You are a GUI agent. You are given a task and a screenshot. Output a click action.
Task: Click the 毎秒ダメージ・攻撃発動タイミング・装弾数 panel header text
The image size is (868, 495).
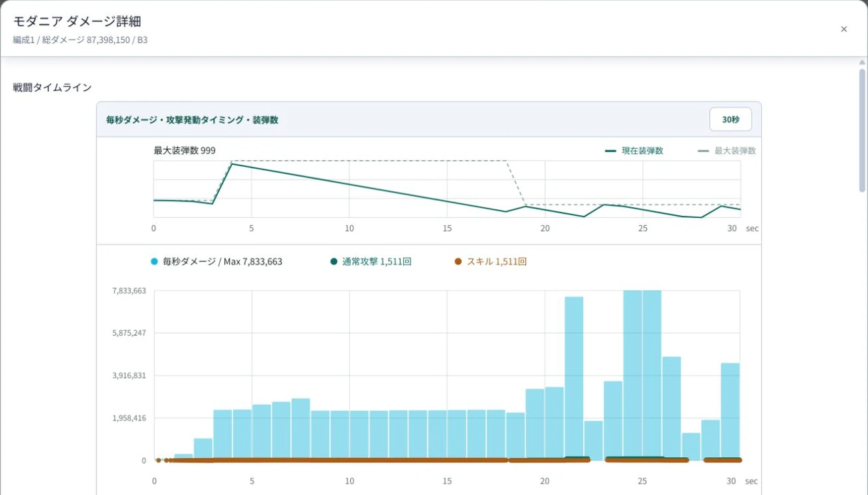coord(193,120)
